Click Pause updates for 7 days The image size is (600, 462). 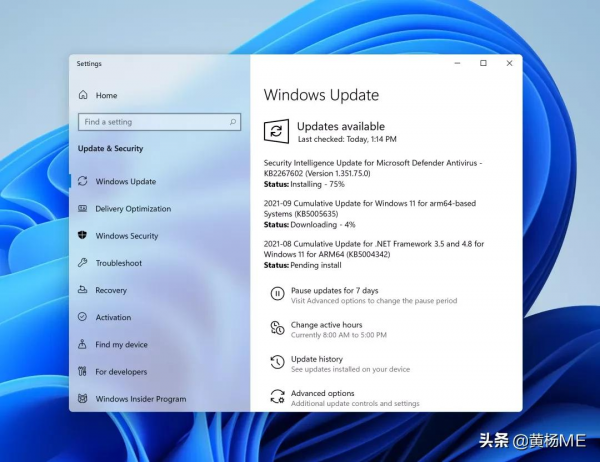[334, 291]
